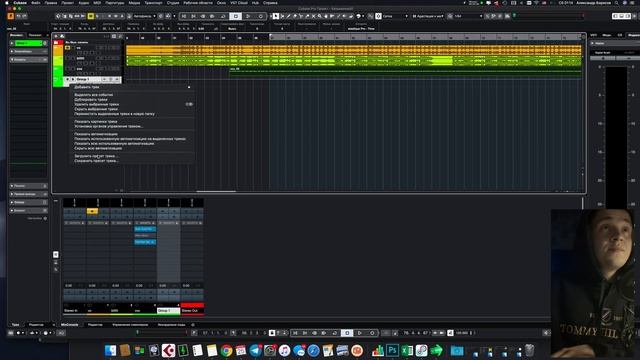Click the red folder icon in track list
This screenshot has height=360, width=640.
click(56, 42)
